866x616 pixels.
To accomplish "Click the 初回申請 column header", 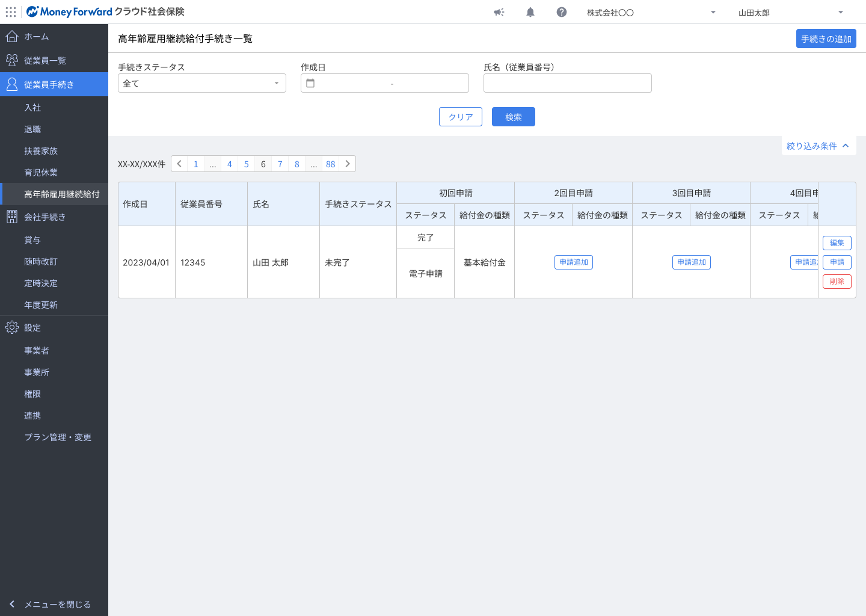I will click(x=456, y=193).
